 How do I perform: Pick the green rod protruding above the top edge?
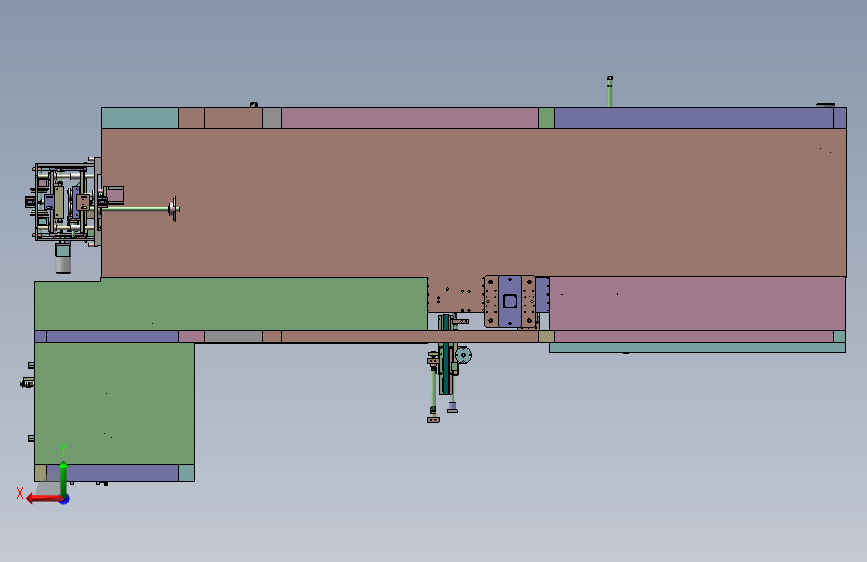pyautogui.click(x=610, y=92)
